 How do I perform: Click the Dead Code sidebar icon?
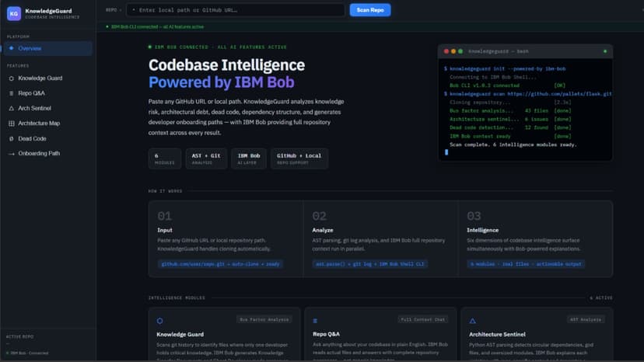[x=12, y=139]
